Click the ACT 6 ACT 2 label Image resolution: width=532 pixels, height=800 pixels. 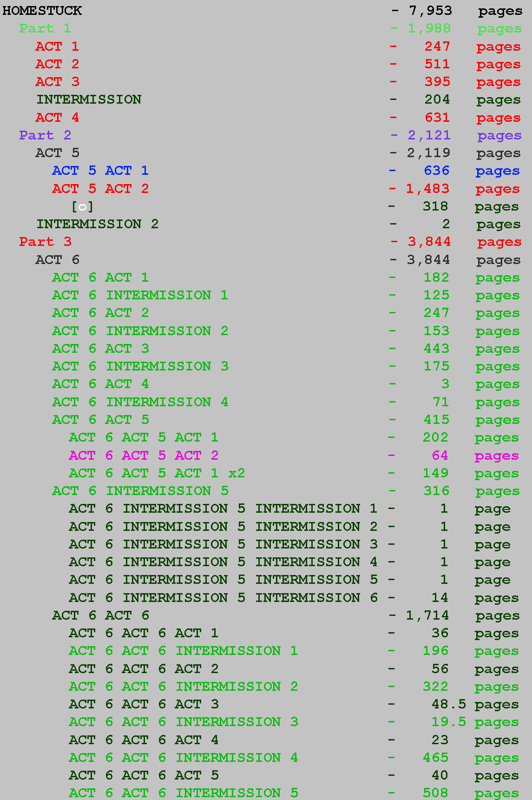(x=100, y=313)
